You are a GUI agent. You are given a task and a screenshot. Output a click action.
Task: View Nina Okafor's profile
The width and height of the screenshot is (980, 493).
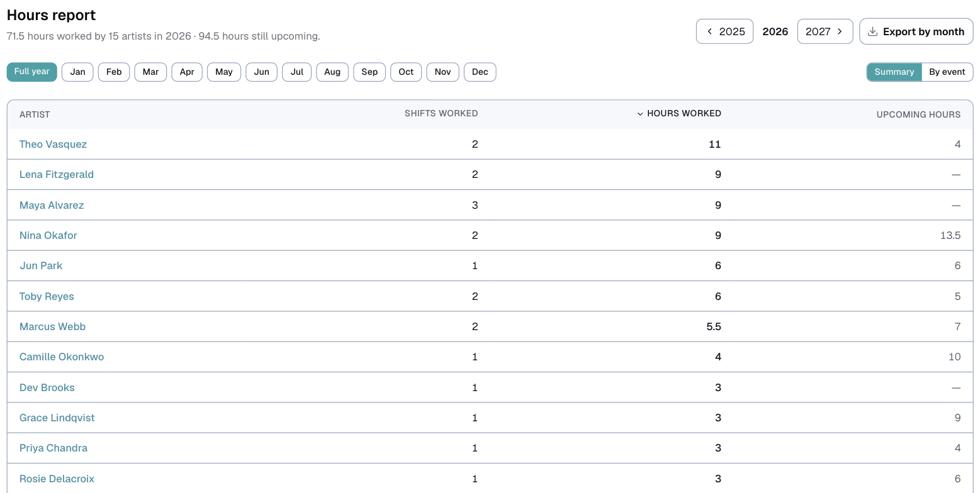click(48, 235)
